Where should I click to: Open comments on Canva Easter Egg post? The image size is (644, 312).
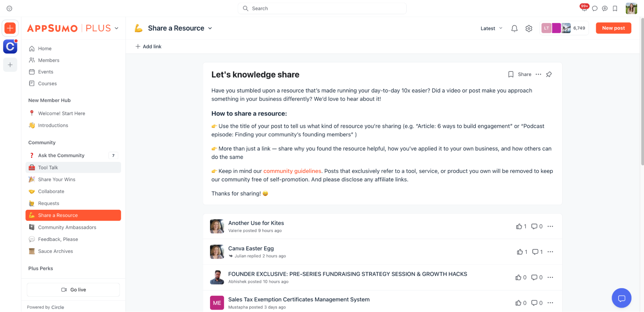click(535, 252)
